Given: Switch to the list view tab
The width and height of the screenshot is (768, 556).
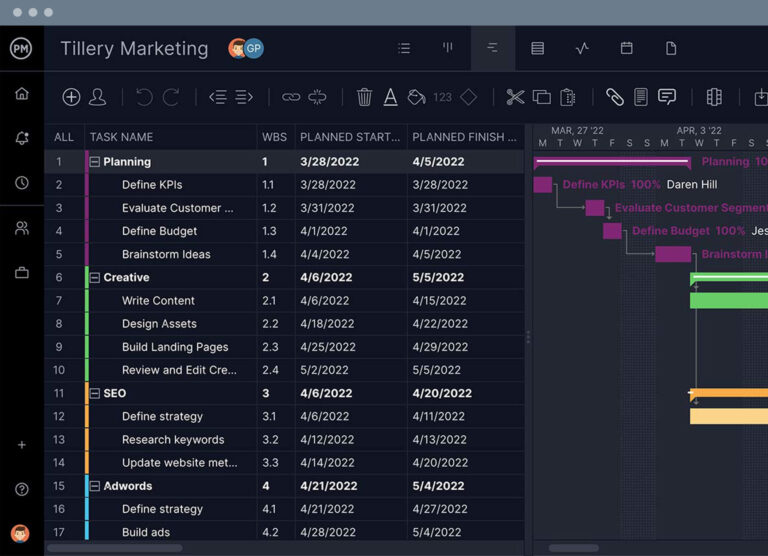Looking at the screenshot, I should pos(404,48).
